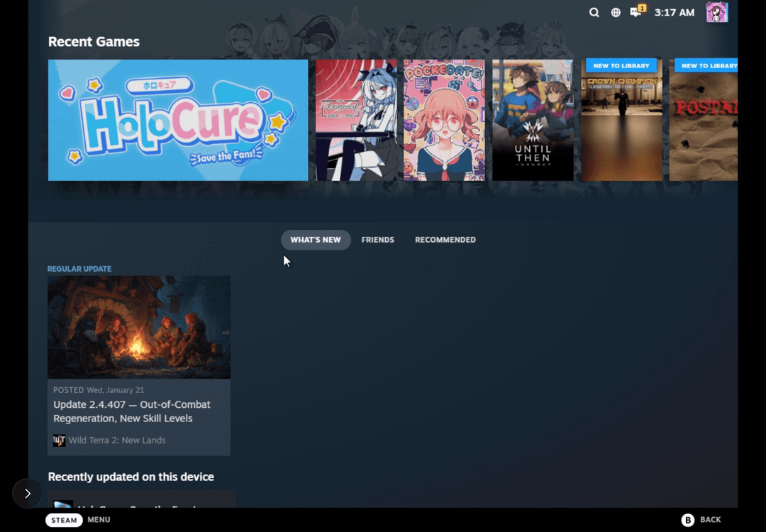The width and height of the screenshot is (766, 532).
Task: Click the campfire news article image
Action: click(x=139, y=327)
